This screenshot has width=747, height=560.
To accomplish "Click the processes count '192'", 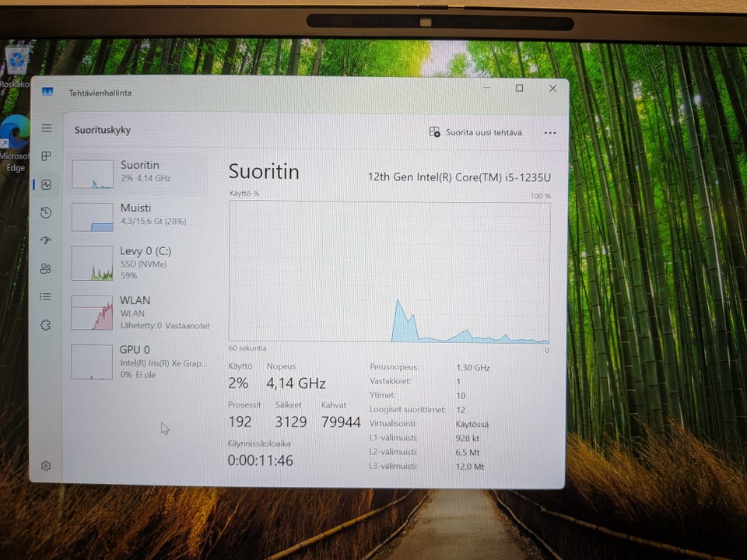I will click(x=240, y=422).
